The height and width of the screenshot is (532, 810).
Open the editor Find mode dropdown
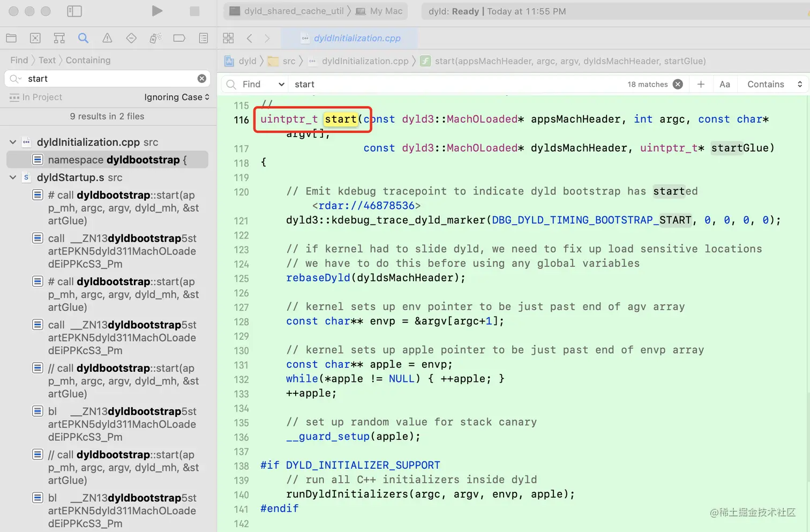[x=263, y=84]
